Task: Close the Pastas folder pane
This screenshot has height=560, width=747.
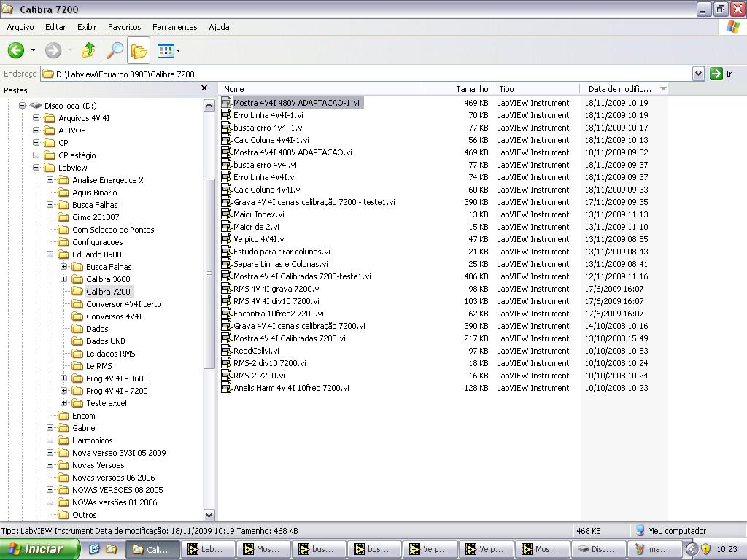Action: (204, 88)
